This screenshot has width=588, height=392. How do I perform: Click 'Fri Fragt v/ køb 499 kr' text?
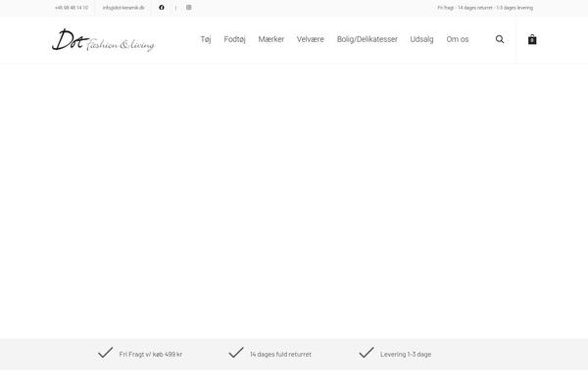click(151, 354)
